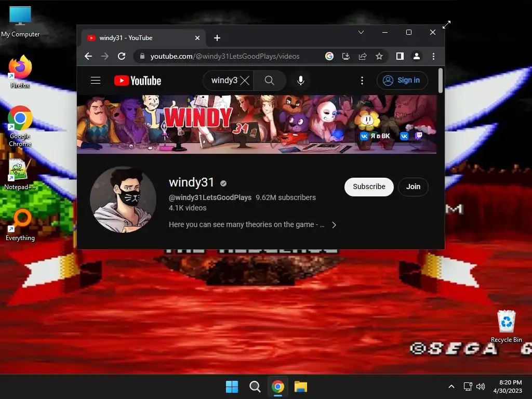This screenshot has width=532, height=399.
Task: Select the windy31 - YouTube tab
Action: 143,38
